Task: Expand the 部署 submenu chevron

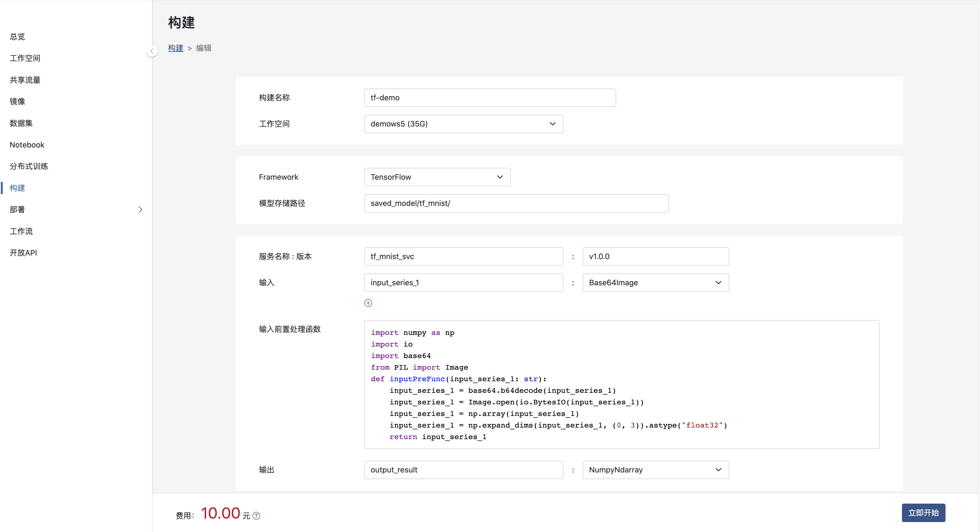Action: tap(140, 209)
